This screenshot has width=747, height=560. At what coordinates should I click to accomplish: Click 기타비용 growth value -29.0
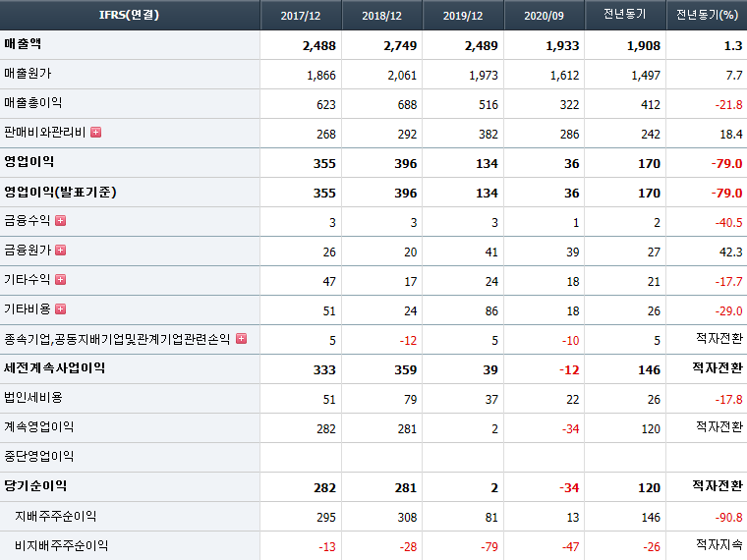[x=728, y=311]
